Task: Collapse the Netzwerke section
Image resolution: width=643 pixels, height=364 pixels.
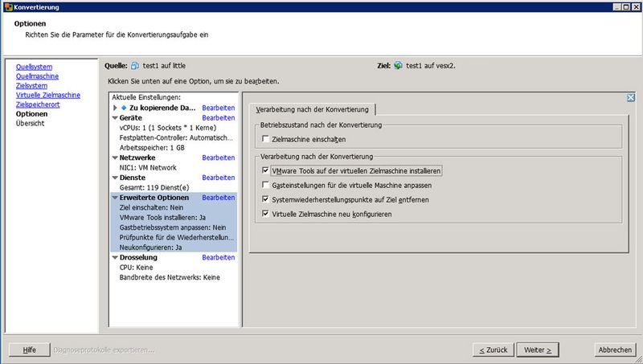Action: click(x=115, y=157)
